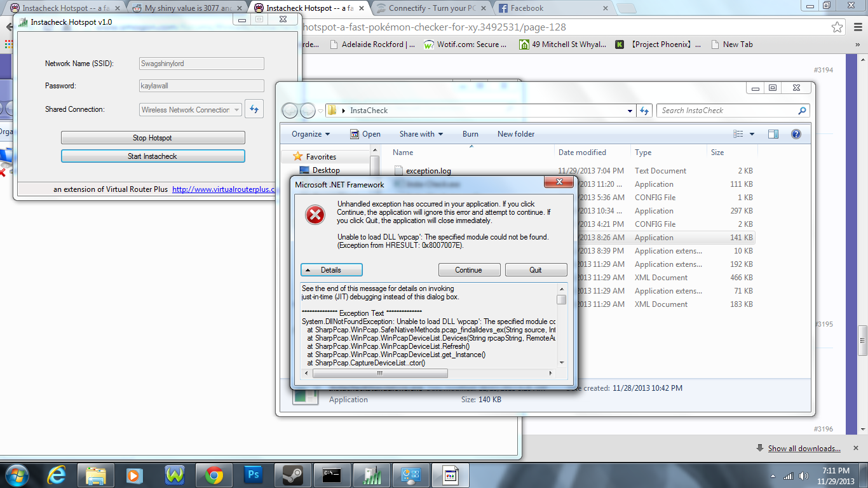The height and width of the screenshot is (488, 868).
Task: Click the Start Instacheck button
Action: point(153,156)
